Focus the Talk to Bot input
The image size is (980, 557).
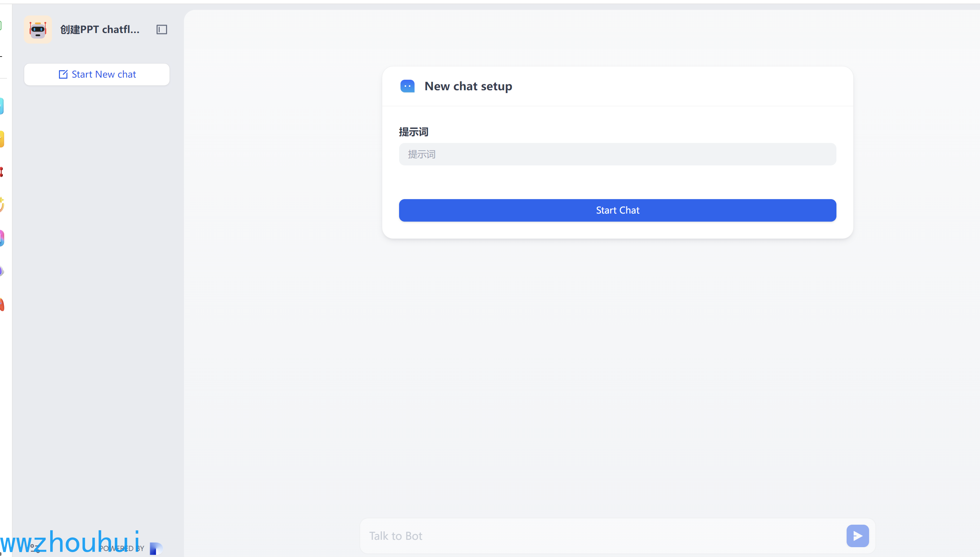click(x=600, y=536)
